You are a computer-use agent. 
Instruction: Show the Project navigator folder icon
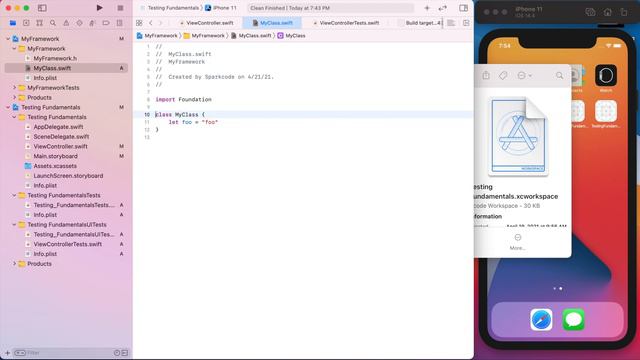[13, 23]
